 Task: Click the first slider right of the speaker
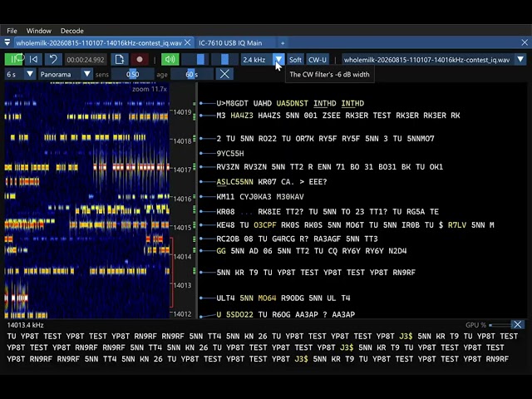pos(195,59)
